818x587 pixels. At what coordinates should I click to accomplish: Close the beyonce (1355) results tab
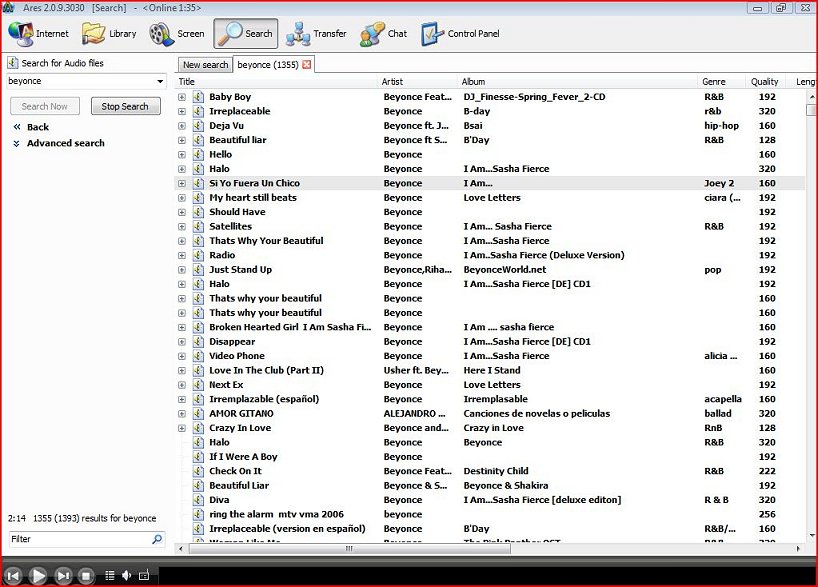click(x=307, y=65)
